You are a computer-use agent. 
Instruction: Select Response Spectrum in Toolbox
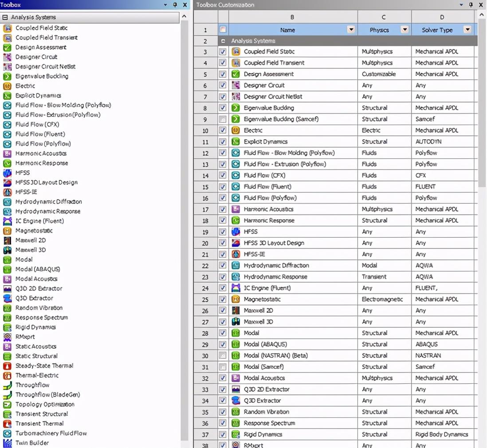click(42, 318)
